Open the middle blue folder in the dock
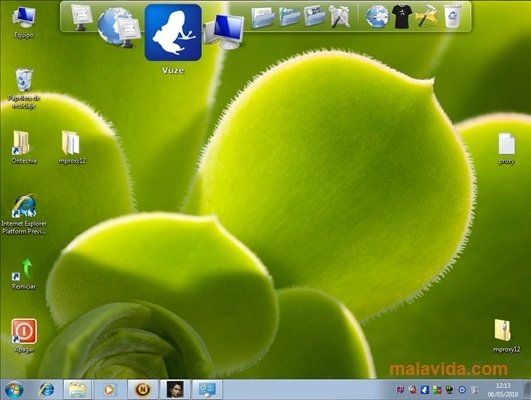Screen dimensions: 531x400 point(290,16)
